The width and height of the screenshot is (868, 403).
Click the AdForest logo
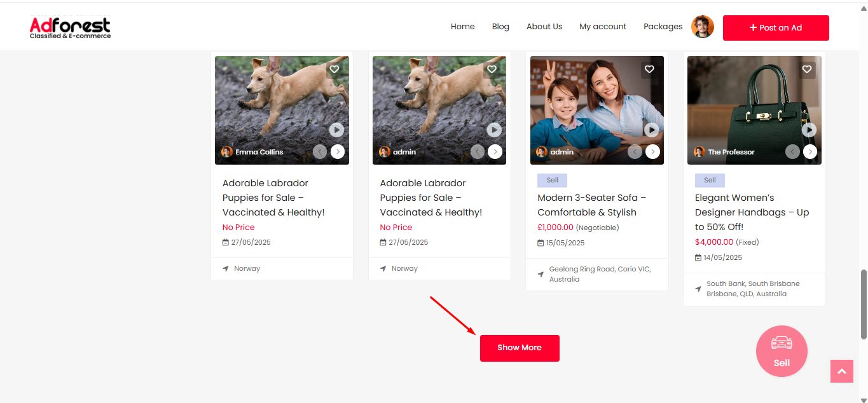tap(70, 27)
